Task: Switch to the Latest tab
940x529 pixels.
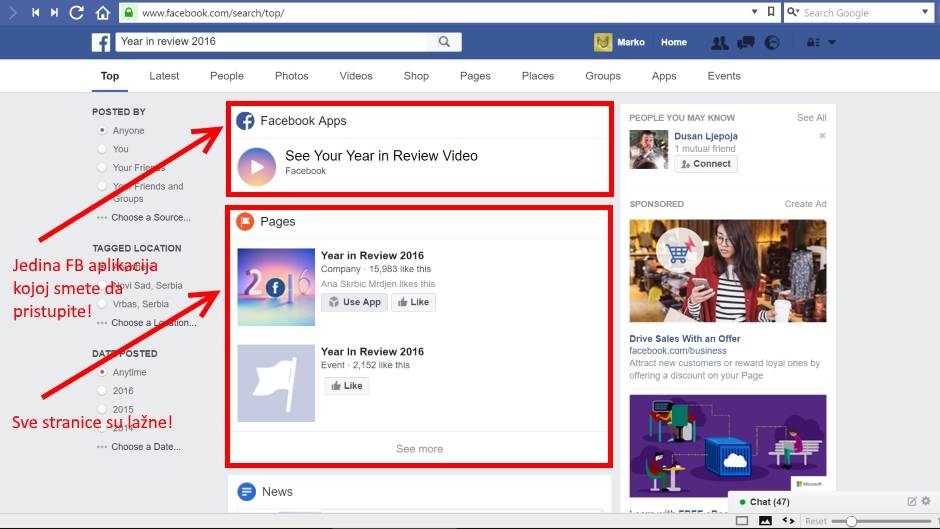Action: coord(164,76)
